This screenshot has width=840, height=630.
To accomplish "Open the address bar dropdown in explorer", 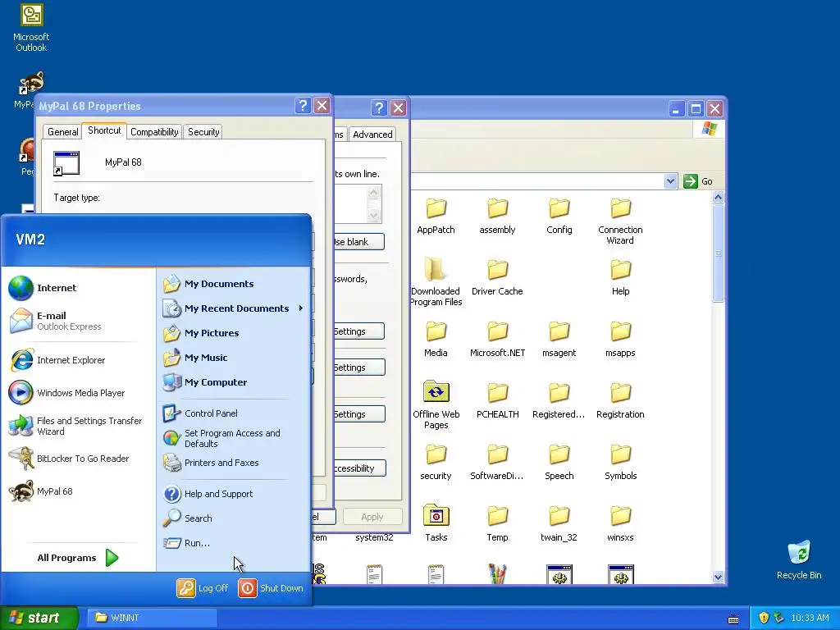I will tap(670, 181).
